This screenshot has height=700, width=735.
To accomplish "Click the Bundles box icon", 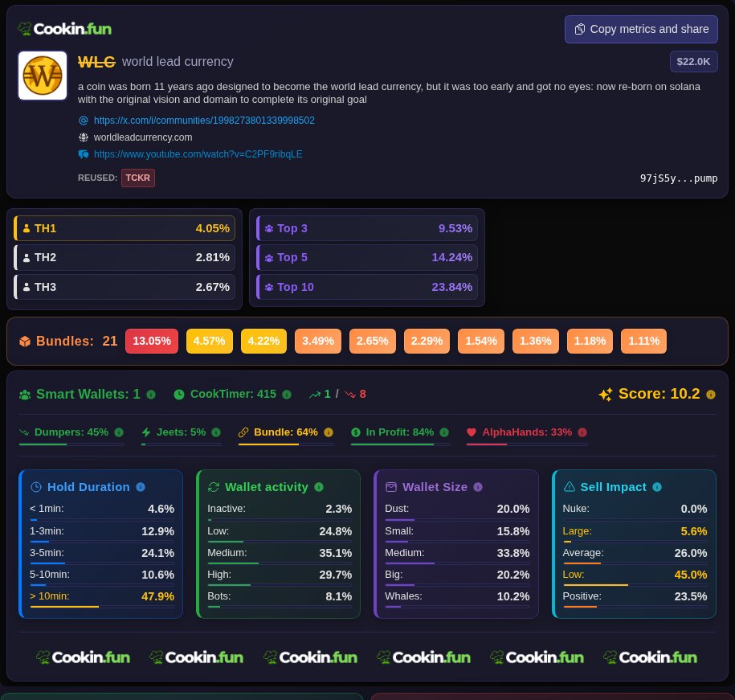I will [x=25, y=342].
